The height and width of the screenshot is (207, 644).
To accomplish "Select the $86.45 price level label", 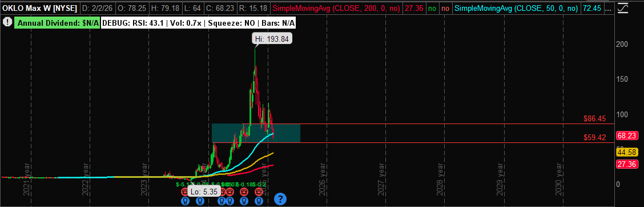I will click(x=595, y=118).
